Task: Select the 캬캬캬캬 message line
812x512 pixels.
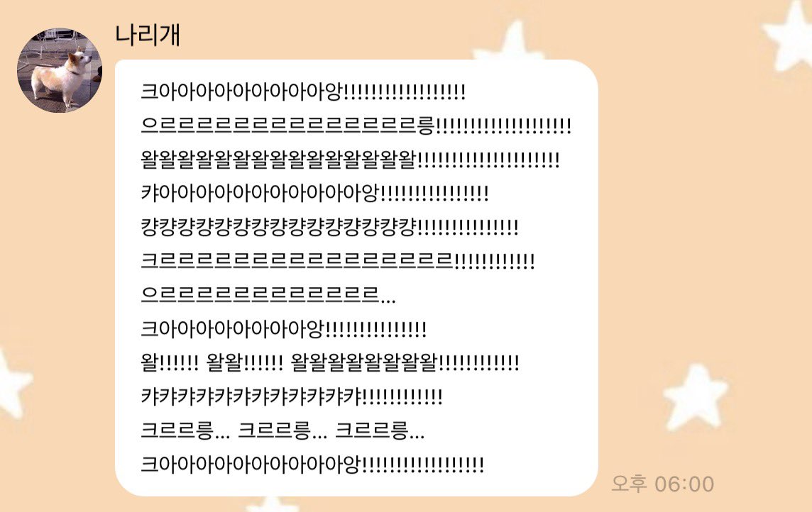Action: click(292, 396)
